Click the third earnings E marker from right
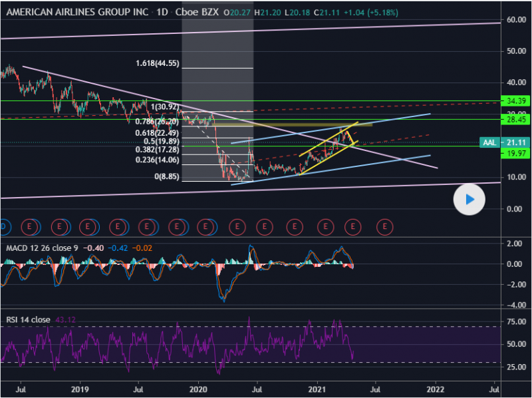532x398 pixels. [x=325, y=227]
